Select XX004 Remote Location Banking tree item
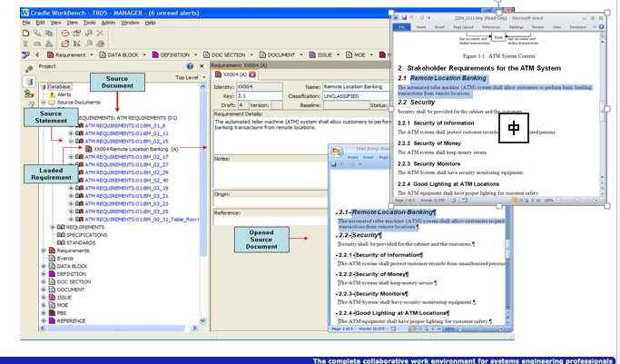620x364 pixels. tap(132, 149)
